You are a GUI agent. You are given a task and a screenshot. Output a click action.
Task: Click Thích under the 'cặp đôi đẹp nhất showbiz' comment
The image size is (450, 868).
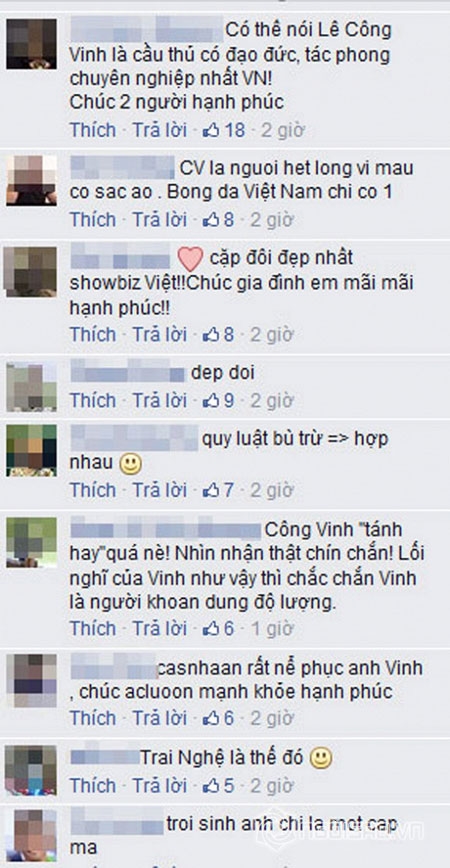pos(93,334)
